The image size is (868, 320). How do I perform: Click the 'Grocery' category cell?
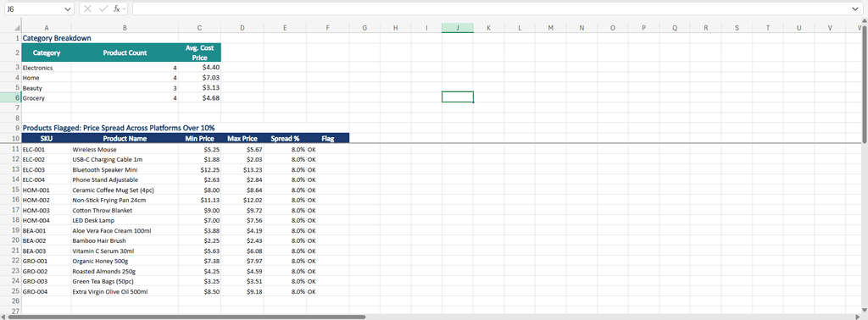(x=47, y=98)
